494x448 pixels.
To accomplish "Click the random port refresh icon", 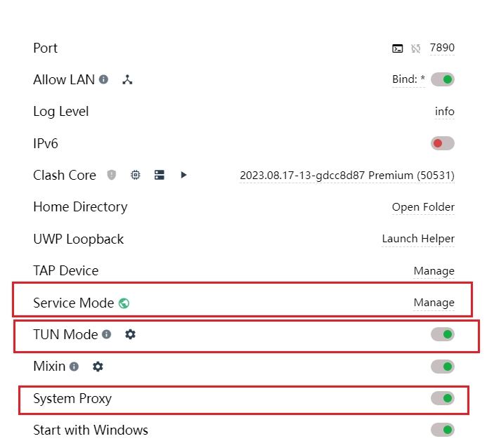I will (415, 48).
